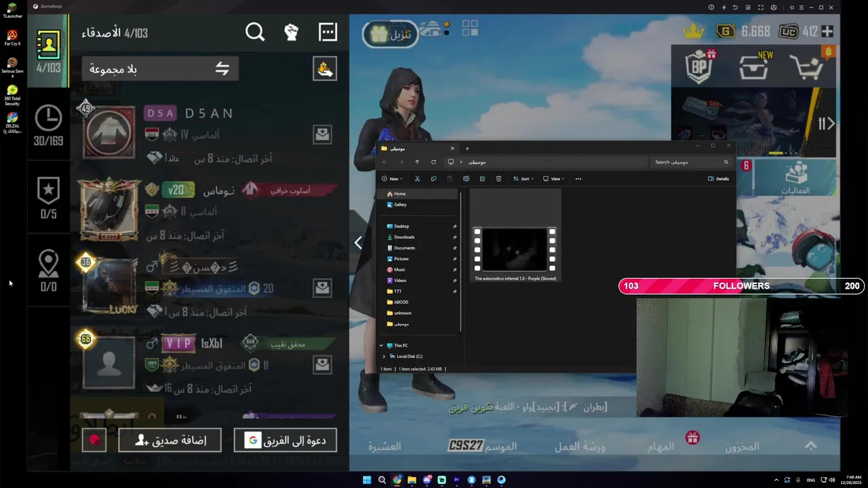868x488 pixels.
Task: Open New dropdown in File Explorer
Action: [x=392, y=179]
